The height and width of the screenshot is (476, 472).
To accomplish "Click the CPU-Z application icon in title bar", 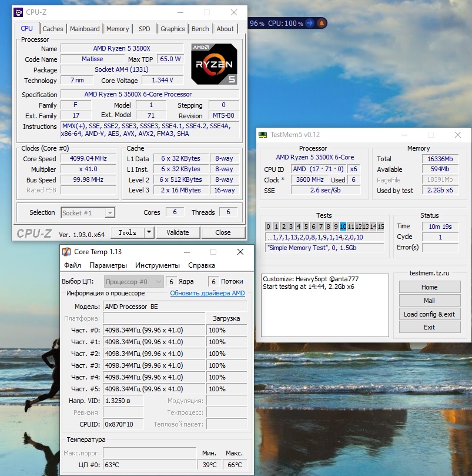I will pyautogui.click(x=18, y=12).
